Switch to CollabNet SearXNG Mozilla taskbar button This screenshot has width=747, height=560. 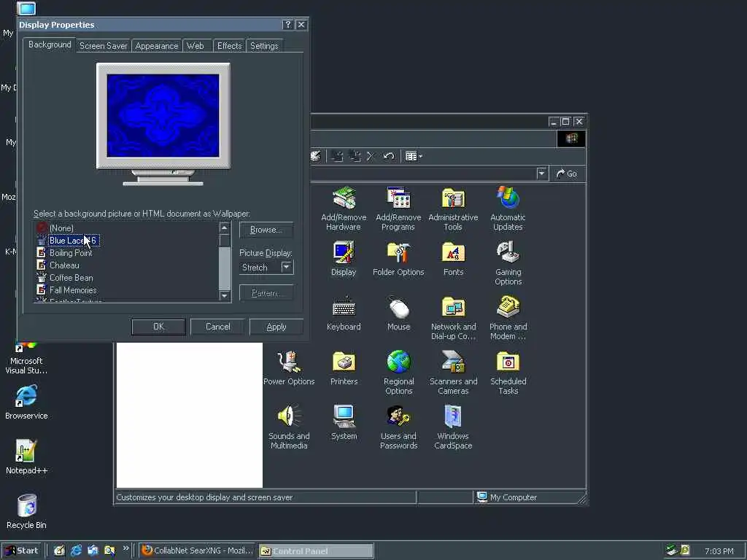[x=197, y=551]
